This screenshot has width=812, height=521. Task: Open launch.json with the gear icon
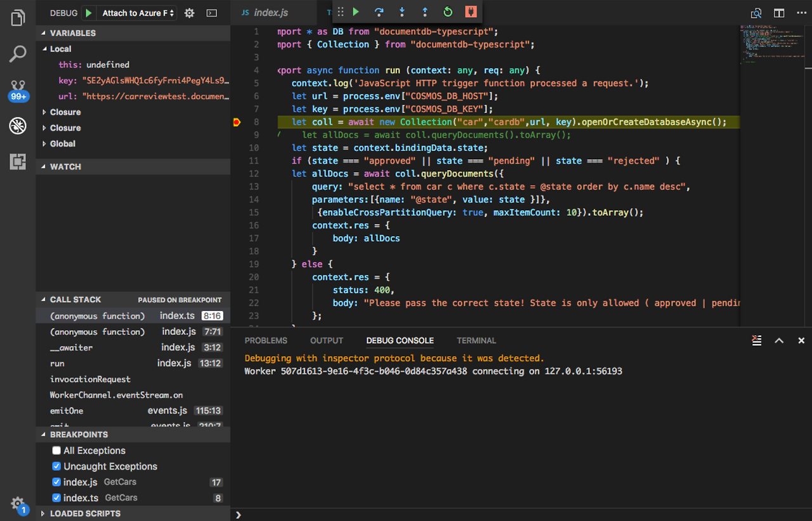(x=189, y=13)
